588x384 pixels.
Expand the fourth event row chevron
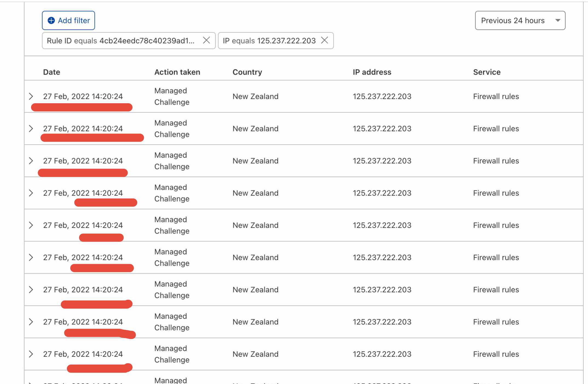pyautogui.click(x=31, y=193)
